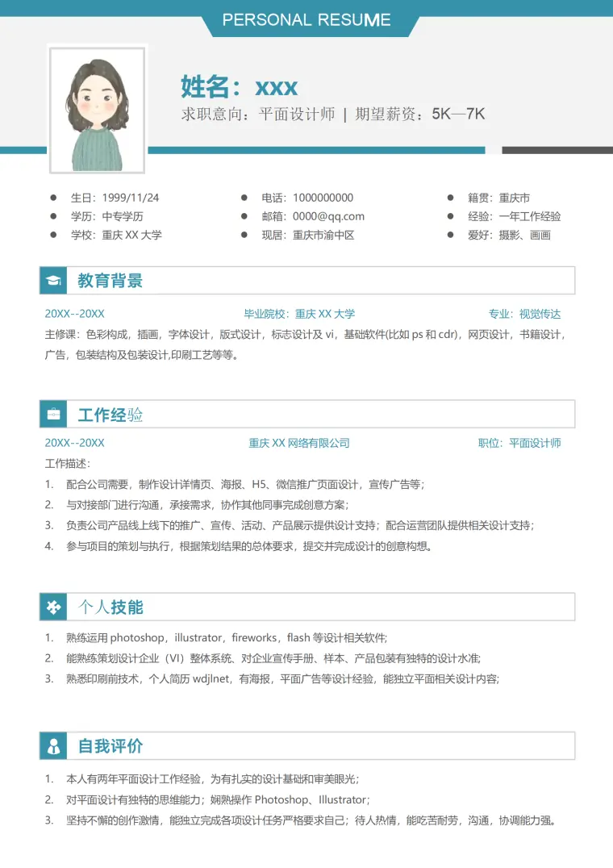613x868 pixels.
Task: Click the 爱好：摄影、画画 line
Action: (509, 235)
